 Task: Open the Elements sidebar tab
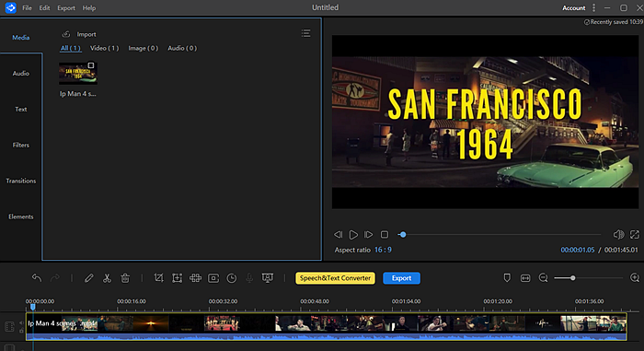point(21,216)
